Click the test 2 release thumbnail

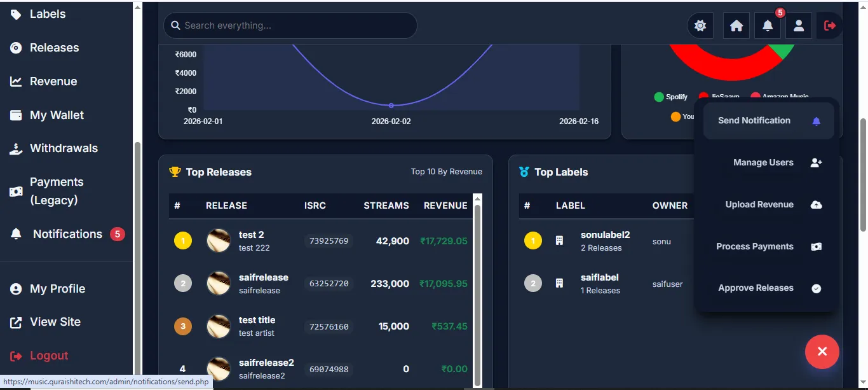click(x=219, y=241)
